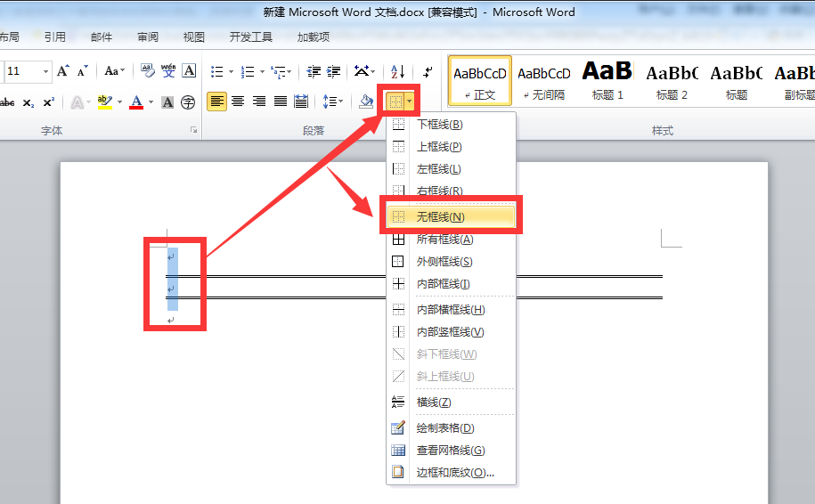Open the Borders dropdown arrow
Screen dimensions: 815x504
[410, 102]
